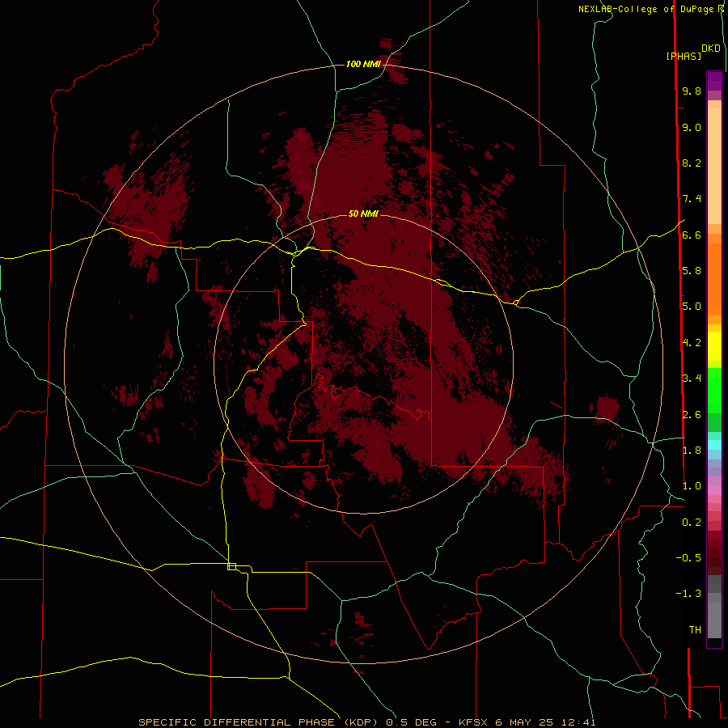Click the DKD label above color scale
Viewport: 728px width, 728px height.
(711, 49)
